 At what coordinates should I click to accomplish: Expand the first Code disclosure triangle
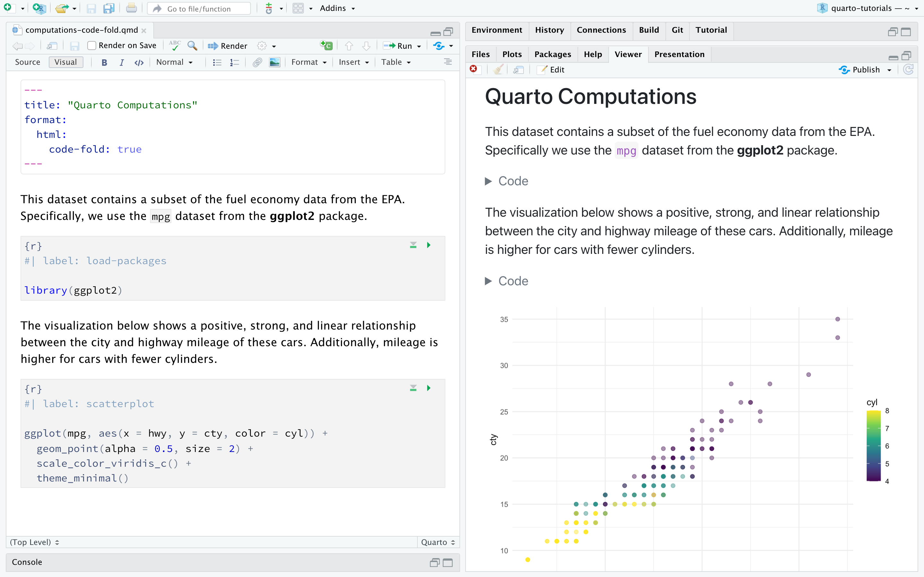[490, 180]
